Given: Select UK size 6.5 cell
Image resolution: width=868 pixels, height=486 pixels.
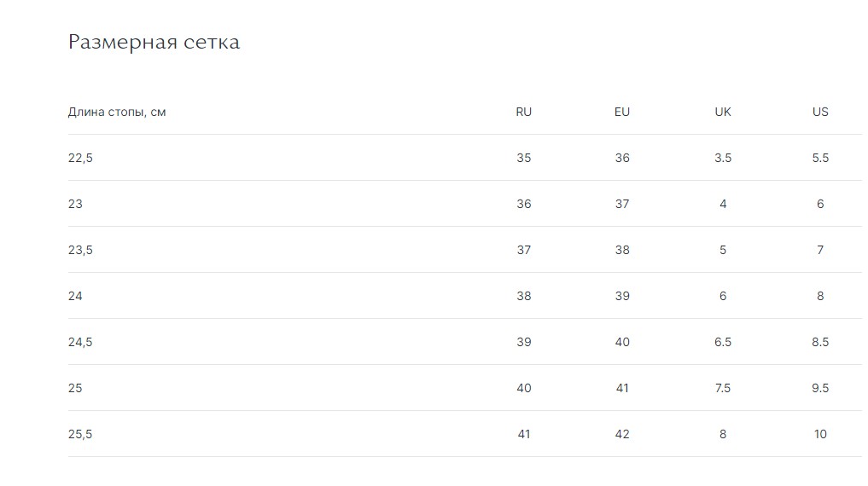Looking at the screenshot, I should click(x=723, y=342).
